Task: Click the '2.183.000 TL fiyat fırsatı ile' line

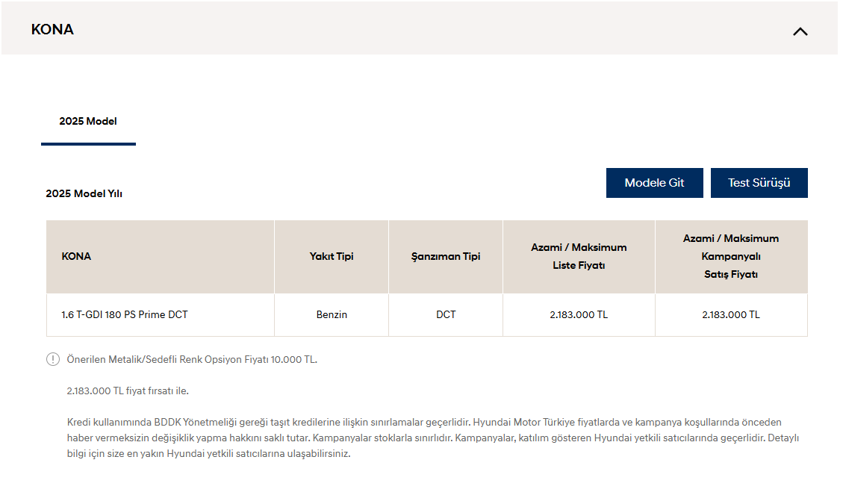Action: (128, 391)
